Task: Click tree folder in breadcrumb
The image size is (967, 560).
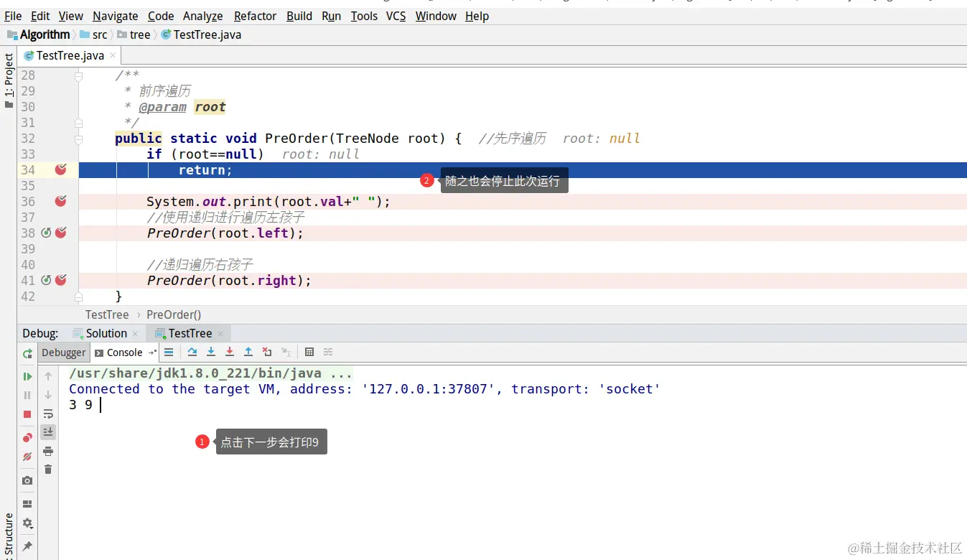Action: (x=134, y=34)
